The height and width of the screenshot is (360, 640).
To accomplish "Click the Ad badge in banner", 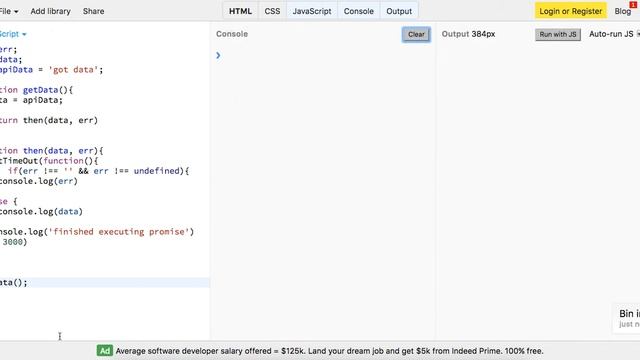I will pos(104,351).
